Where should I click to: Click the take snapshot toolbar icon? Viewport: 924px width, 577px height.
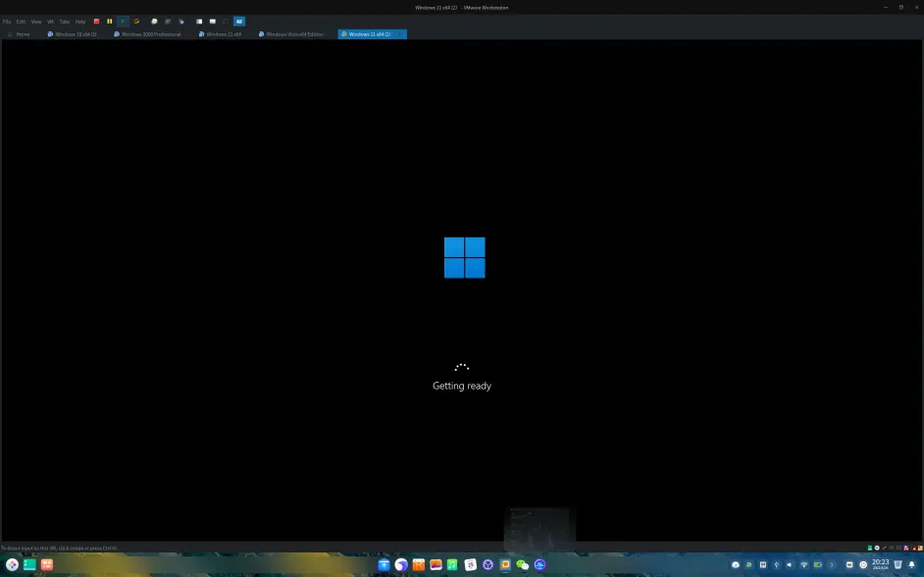154,22
